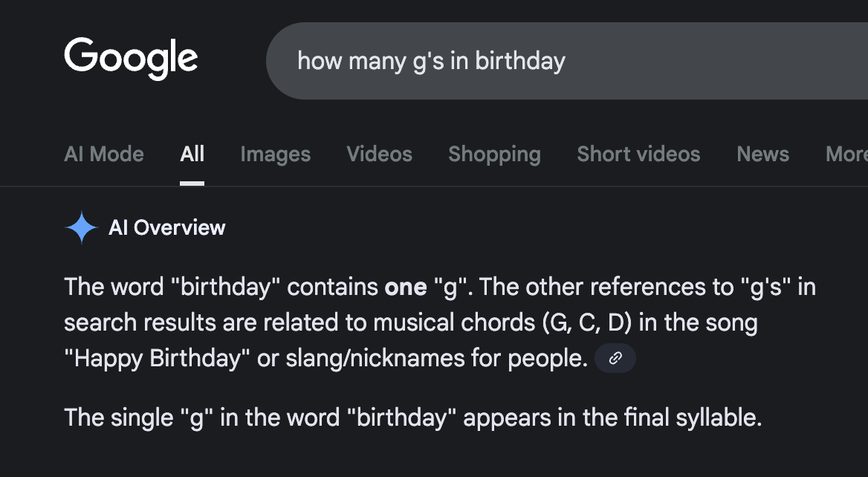
Task: Switch to the AI Mode tab
Action: tap(104, 155)
